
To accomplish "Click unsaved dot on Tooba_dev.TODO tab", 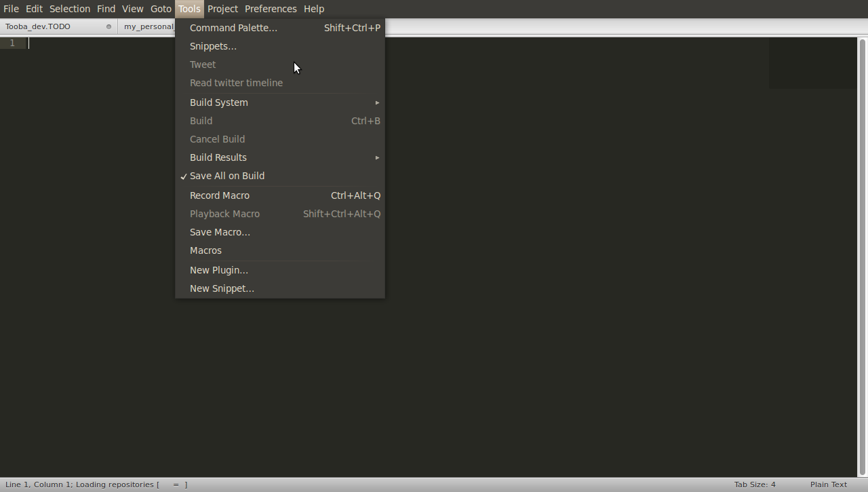I will pos(108,26).
